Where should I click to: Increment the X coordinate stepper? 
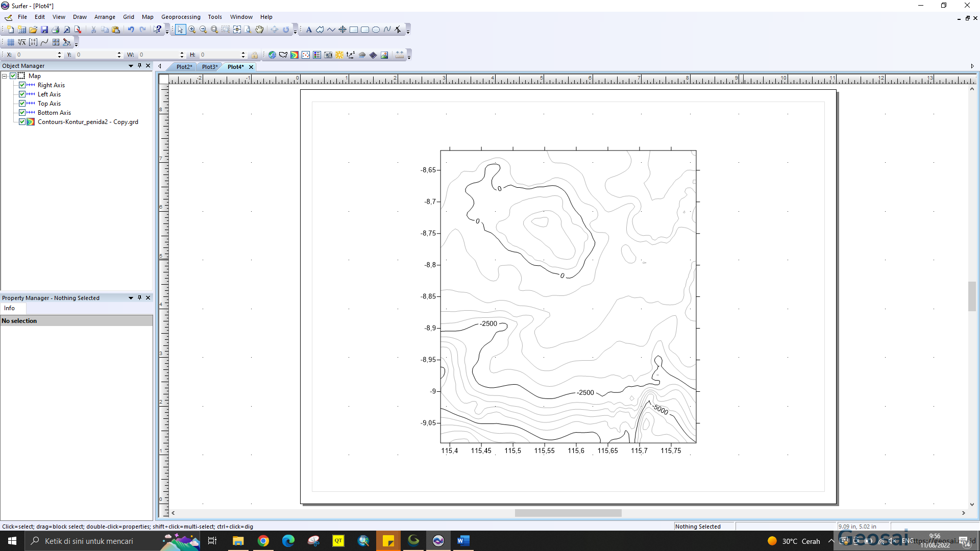60,53
